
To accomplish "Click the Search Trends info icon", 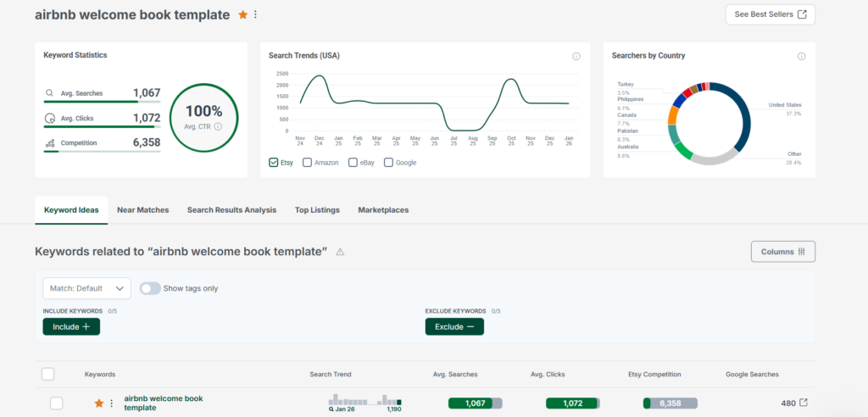I will pos(576,56).
